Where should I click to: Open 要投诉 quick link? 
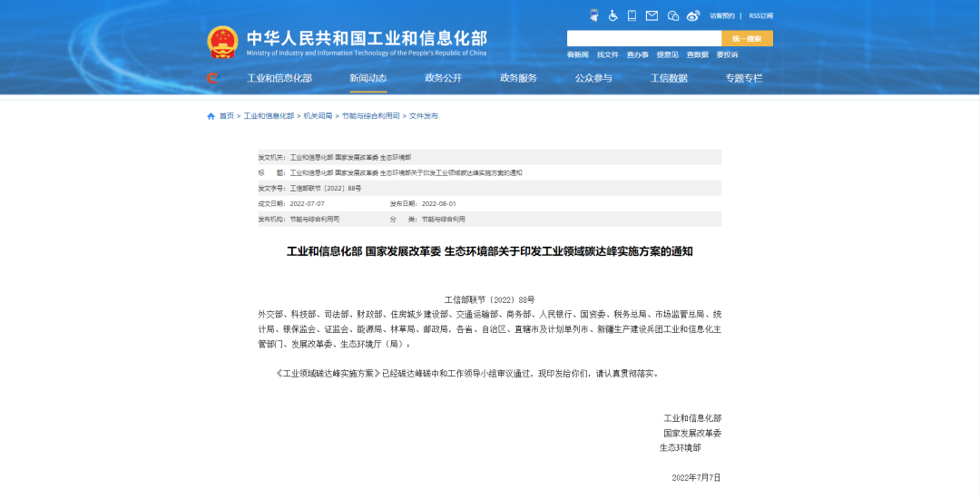pyautogui.click(x=728, y=55)
